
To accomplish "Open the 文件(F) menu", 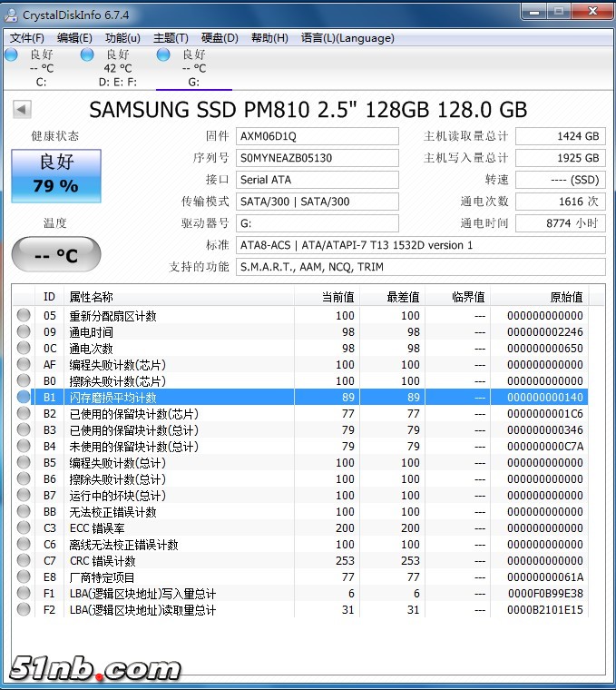I will (27, 38).
